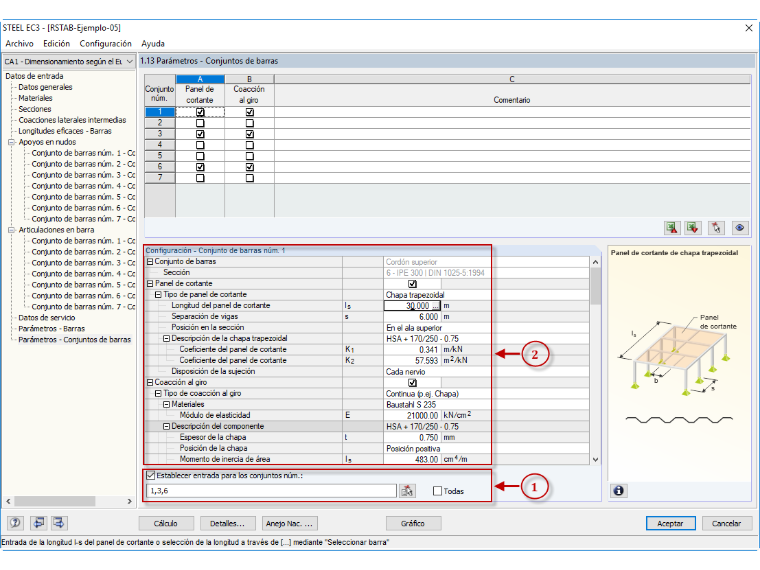
Task: Close the STEEL EC3 dialog window
Action: tap(749, 28)
